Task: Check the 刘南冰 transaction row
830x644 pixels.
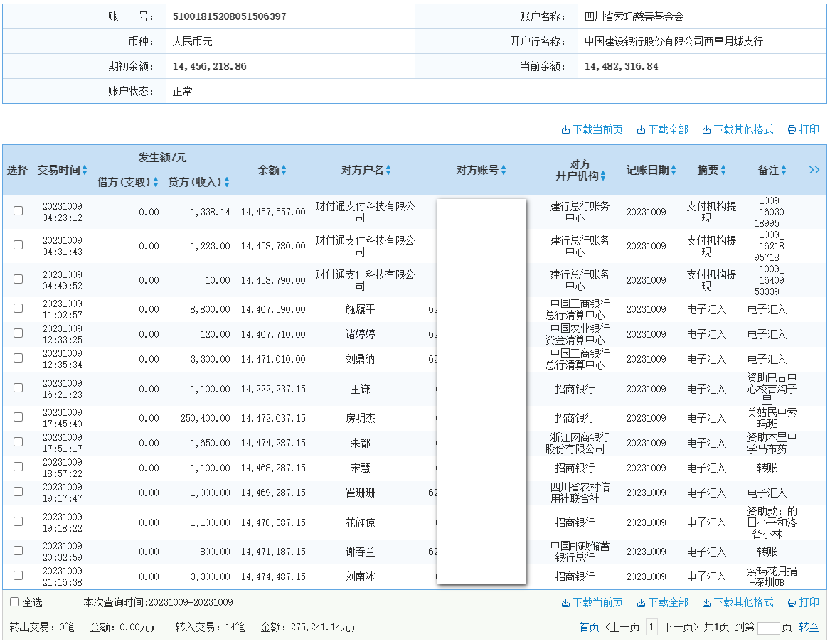Action: click(x=18, y=575)
